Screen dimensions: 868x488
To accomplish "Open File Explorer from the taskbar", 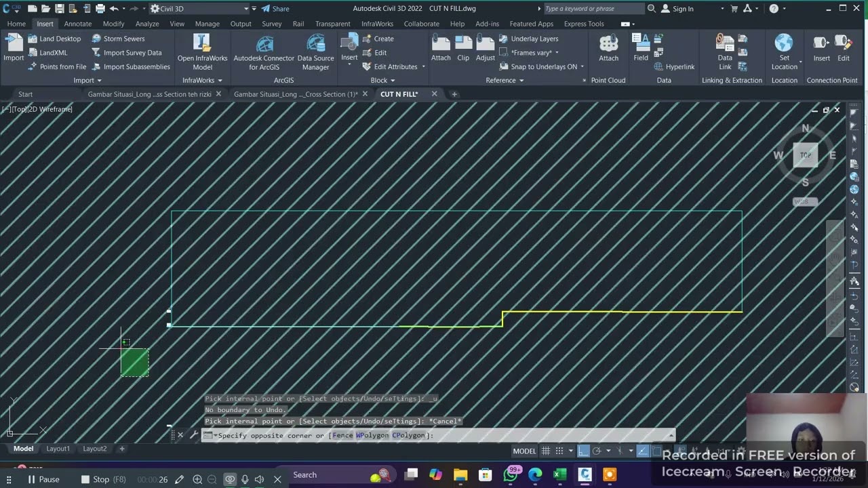I will click(x=460, y=475).
